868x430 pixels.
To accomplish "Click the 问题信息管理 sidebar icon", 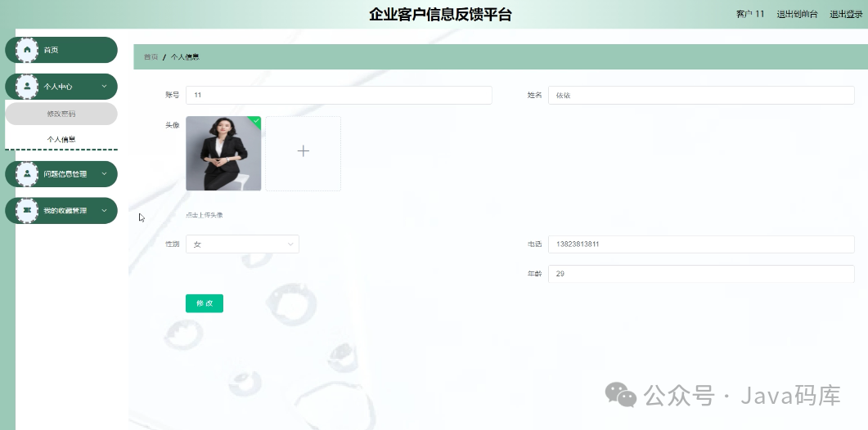I will coord(27,174).
